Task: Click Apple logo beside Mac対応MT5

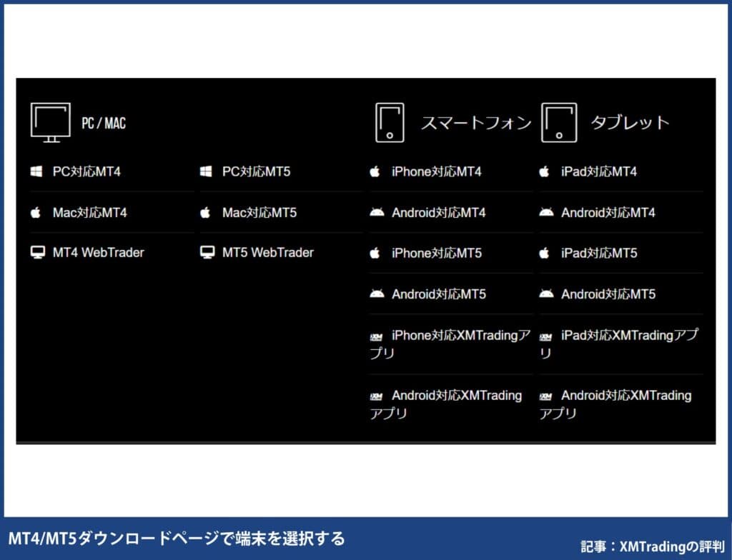Action: [205, 212]
